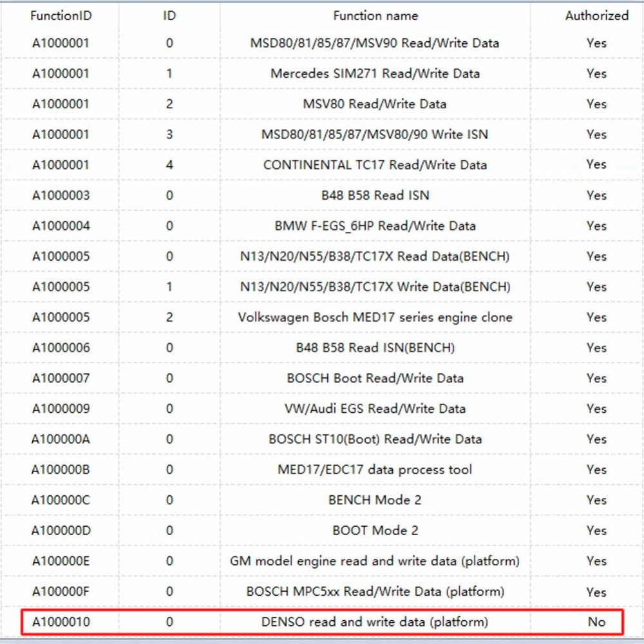Click ID 0 in MED17/EDC17 data process row
This screenshot has height=644, width=644.
tap(169, 469)
